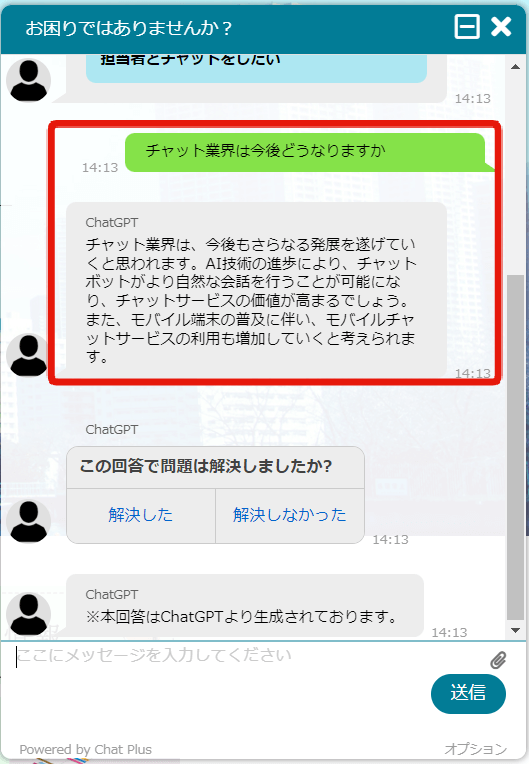Click the top avatar near 担当者 button
This screenshot has width=529, height=764.
pos(28,80)
